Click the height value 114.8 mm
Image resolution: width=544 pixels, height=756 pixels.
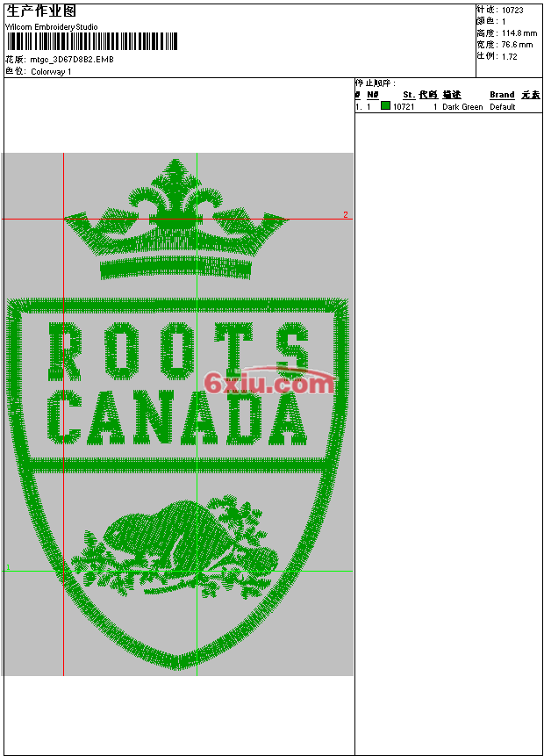pyautogui.click(x=519, y=33)
